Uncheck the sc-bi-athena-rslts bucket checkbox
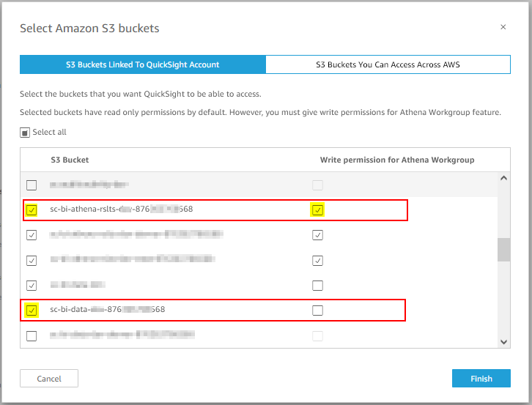This screenshot has height=405, width=532. click(32, 210)
